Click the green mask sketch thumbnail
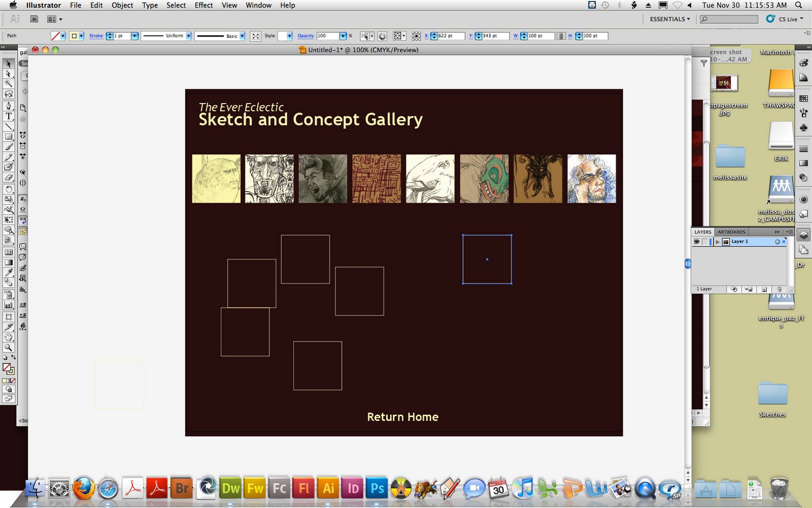Image resolution: width=812 pixels, height=508 pixels. 484,179
